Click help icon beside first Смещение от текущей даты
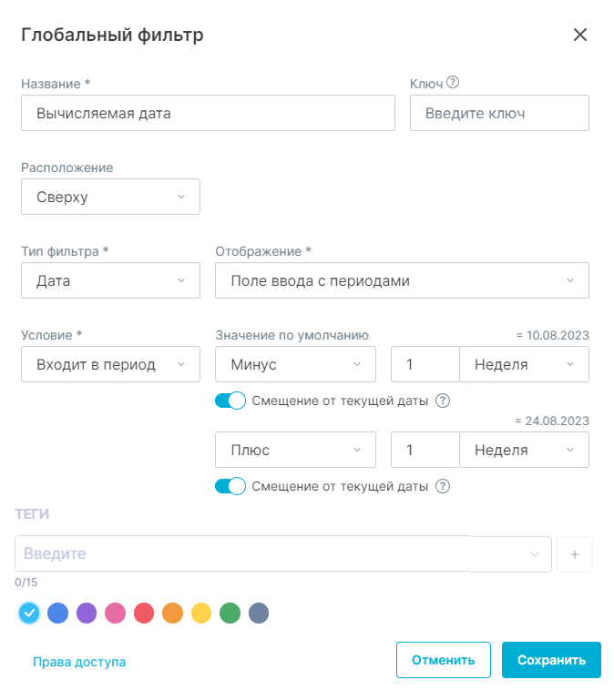Image resolution: width=614 pixels, height=700 pixels. [x=444, y=401]
